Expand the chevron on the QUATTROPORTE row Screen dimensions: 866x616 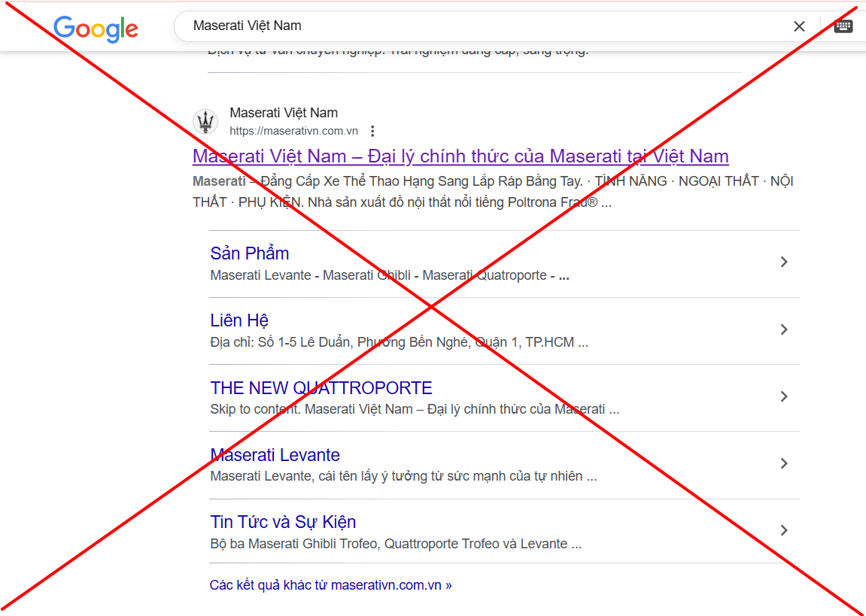pyautogui.click(x=784, y=396)
